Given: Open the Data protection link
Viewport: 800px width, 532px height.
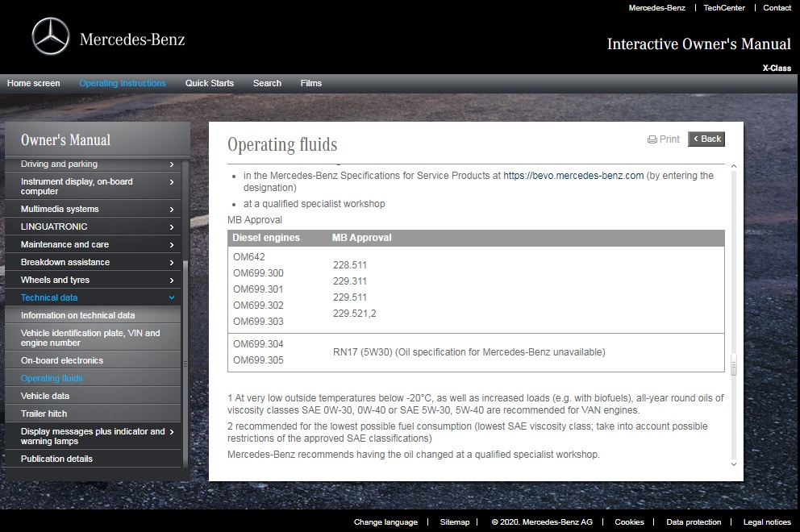Looking at the screenshot, I should tap(694, 522).
